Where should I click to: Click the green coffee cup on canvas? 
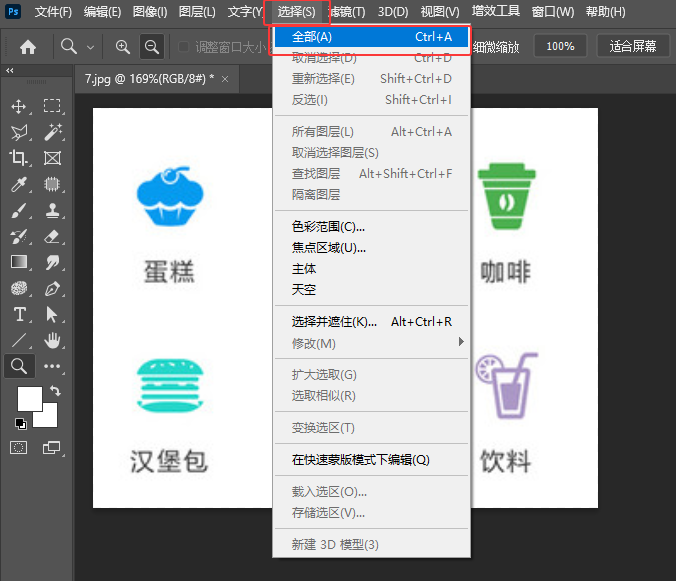(x=506, y=196)
